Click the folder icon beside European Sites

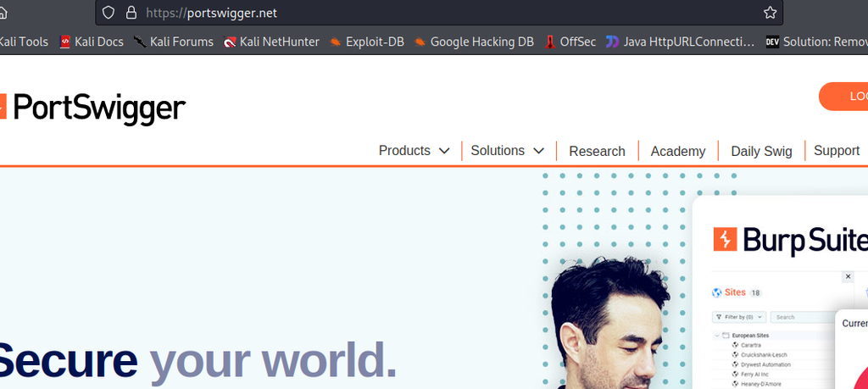click(726, 336)
